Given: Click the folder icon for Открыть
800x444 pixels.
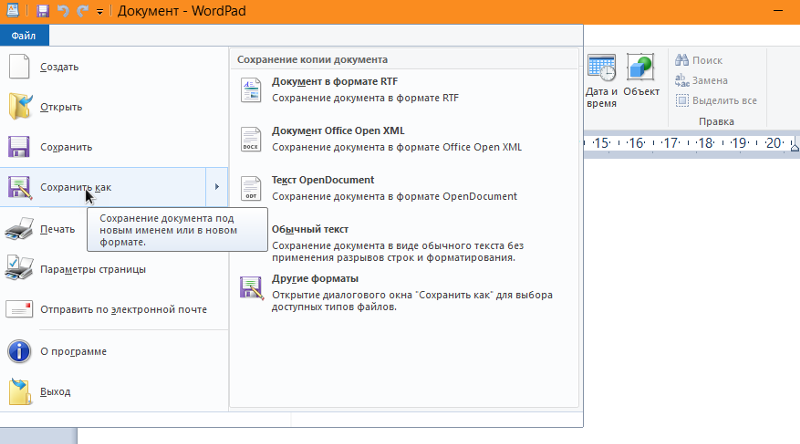Looking at the screenshot, I should (20, 107).
